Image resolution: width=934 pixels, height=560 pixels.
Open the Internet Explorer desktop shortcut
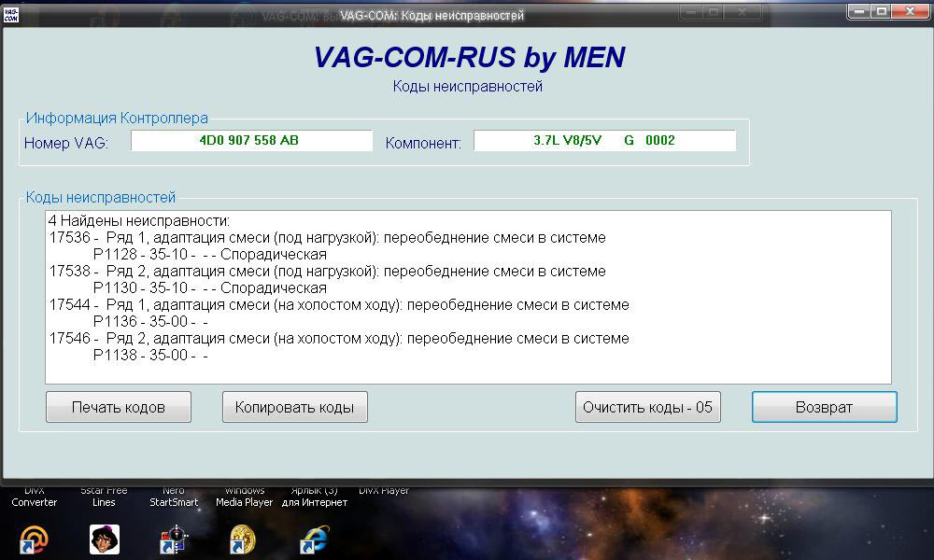(314, 539)
